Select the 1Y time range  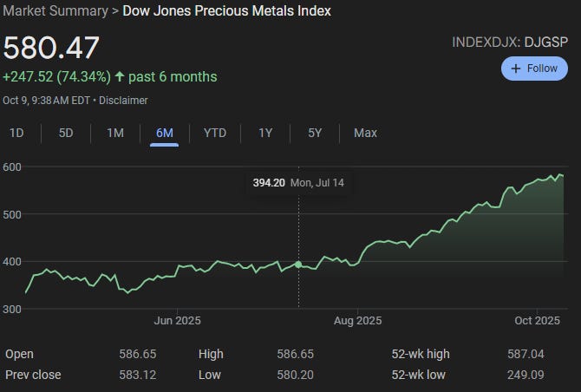click(265, 133)
